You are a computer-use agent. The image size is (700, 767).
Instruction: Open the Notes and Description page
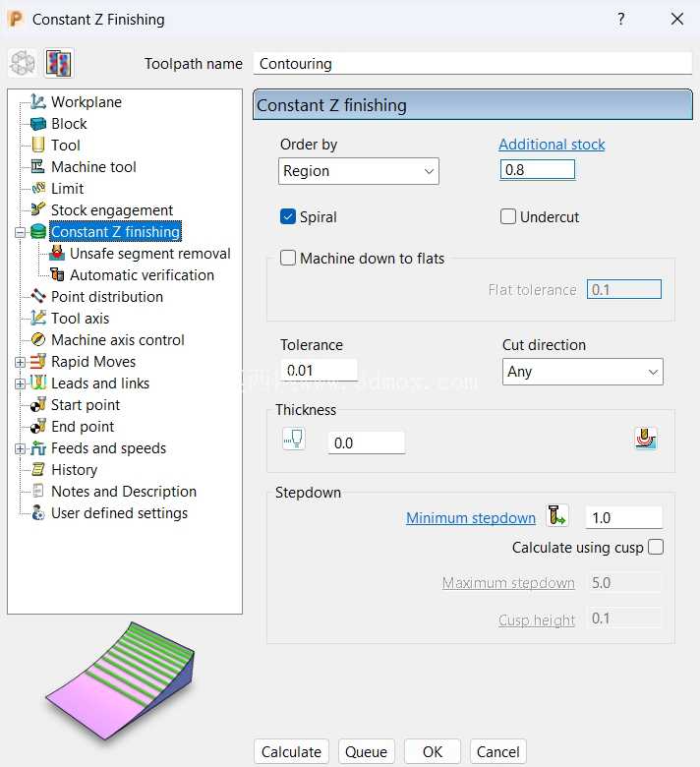point(124,491)
